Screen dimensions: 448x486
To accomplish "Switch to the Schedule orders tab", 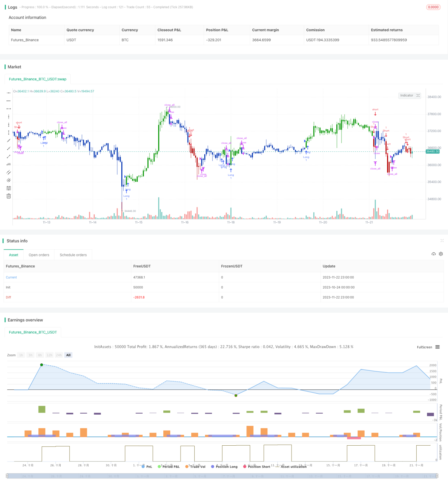I will (73, 255).
